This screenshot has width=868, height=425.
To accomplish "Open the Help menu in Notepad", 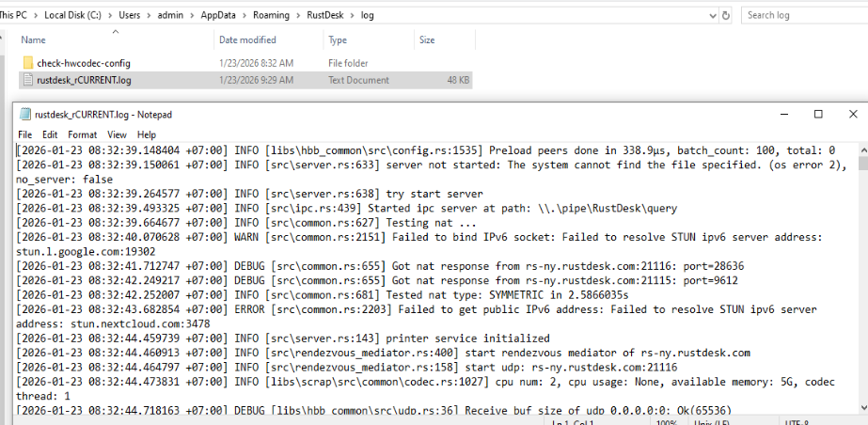I will point(147,134).
